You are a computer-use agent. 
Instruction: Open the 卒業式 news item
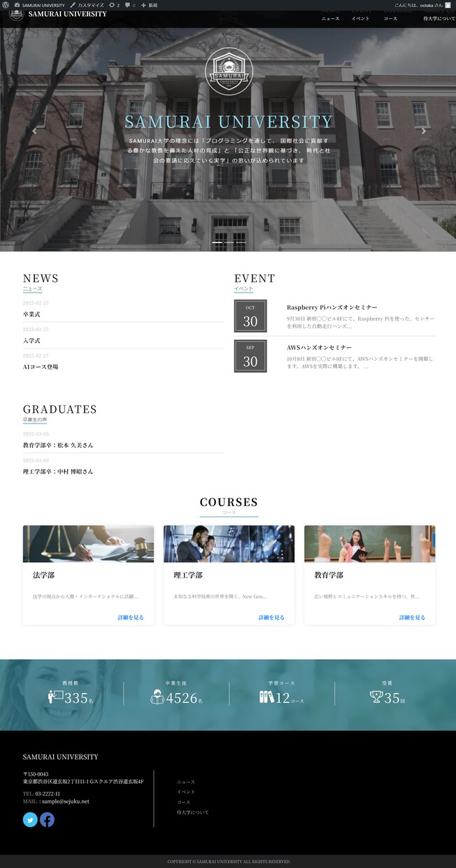coord(31,314)
